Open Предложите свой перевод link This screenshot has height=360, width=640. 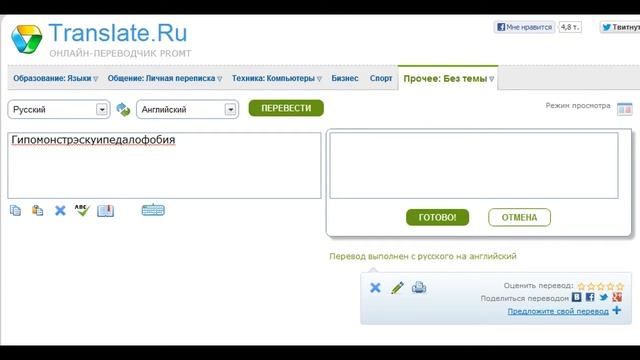coord(558,311)
